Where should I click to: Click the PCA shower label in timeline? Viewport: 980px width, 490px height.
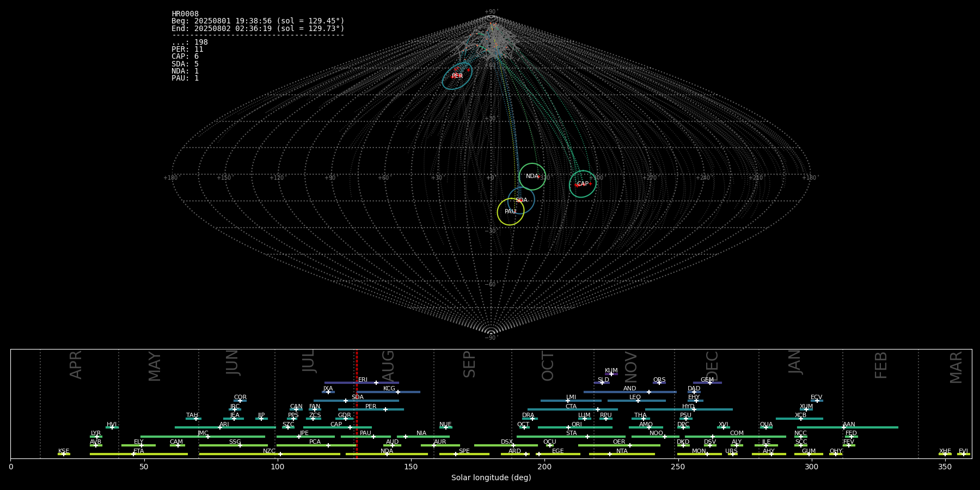coord(315,442)
